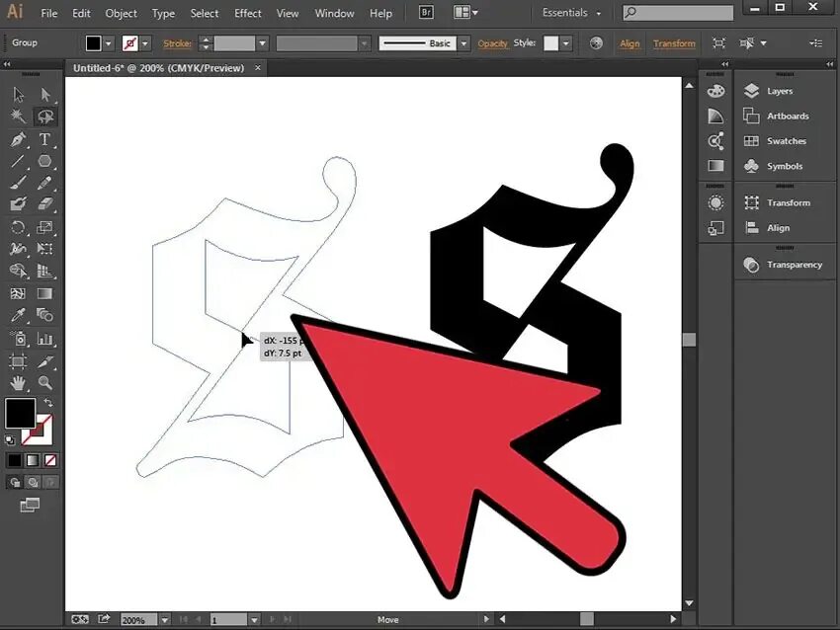The height and width of the screenshot is (630, 840).
Task: Select the Polygon shape tool
Action: pyautogui.click(x=45, y=161)
